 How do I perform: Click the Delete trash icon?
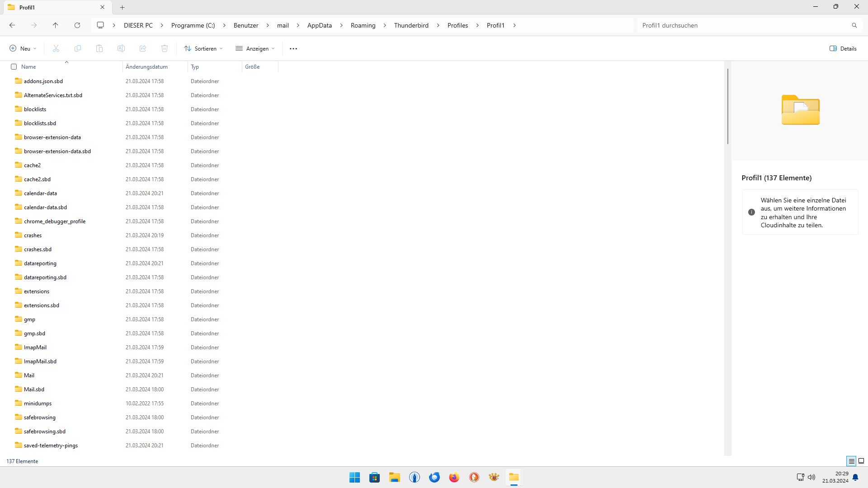[x=165, y=48]
